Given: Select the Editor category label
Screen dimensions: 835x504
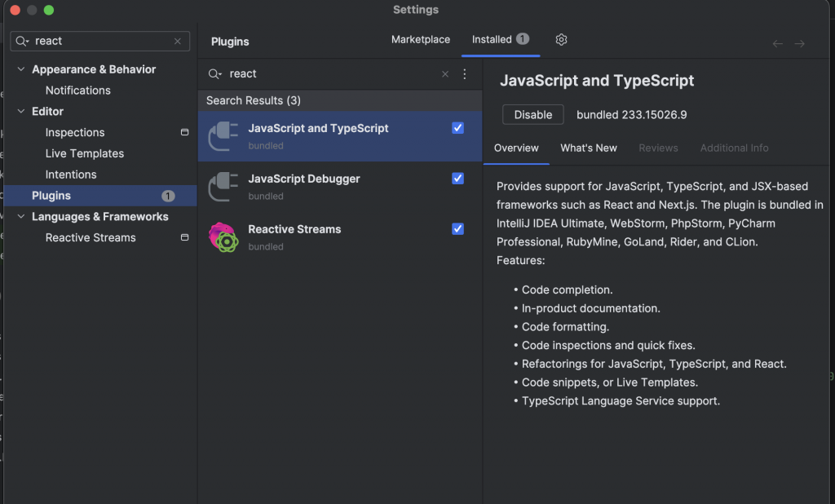Looking at the screenshot, I should point(47,112).
